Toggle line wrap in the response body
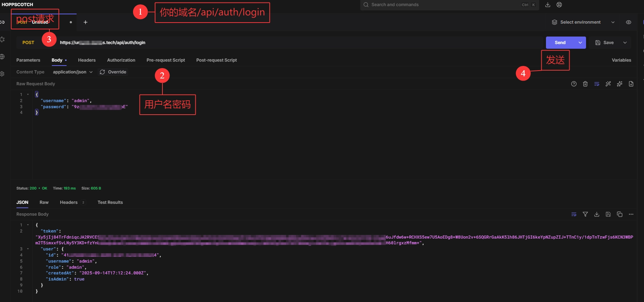This screenshot has height=302, width=644. [574, 214]
